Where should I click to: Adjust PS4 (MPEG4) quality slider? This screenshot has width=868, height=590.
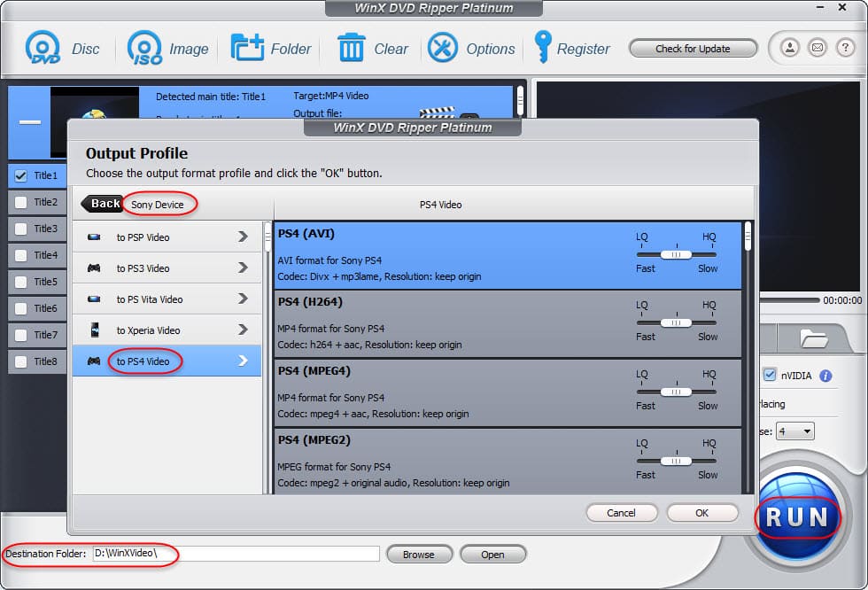[x=677, y=392]
